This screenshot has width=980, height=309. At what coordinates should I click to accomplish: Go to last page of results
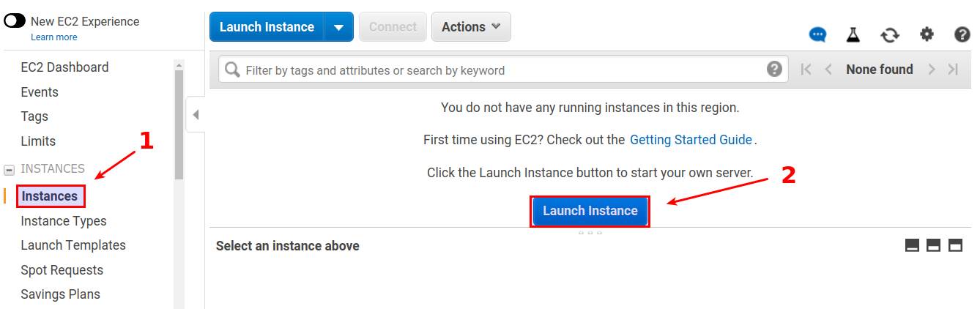(953, 70)
